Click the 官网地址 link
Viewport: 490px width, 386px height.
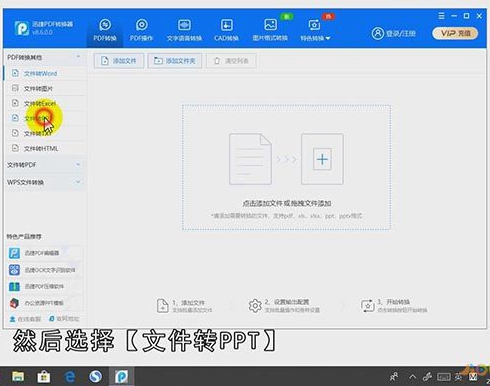tap(64, 319)
